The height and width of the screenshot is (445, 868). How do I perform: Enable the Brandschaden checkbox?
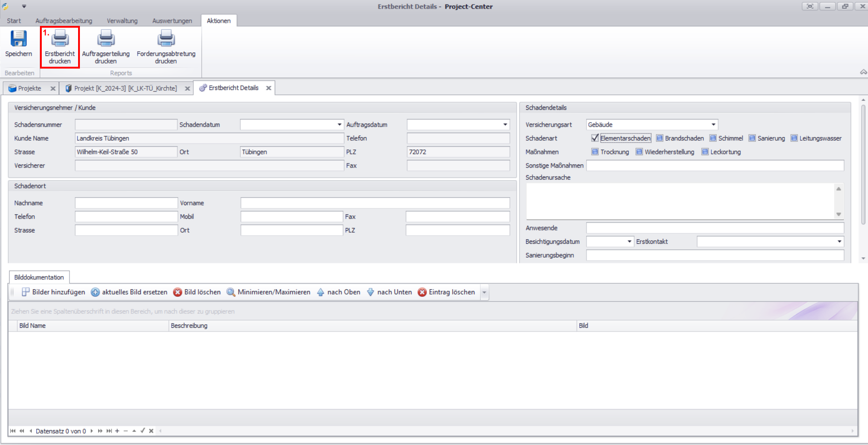[660, 138]
